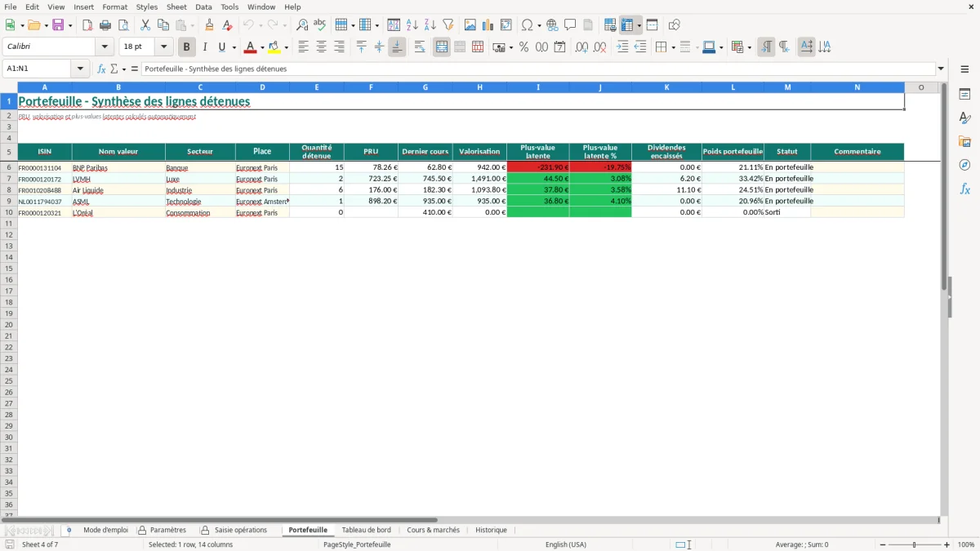Open the Select Function sigma dropdown
The width and height of the screenshot is (980, 551).
(123, 69)
